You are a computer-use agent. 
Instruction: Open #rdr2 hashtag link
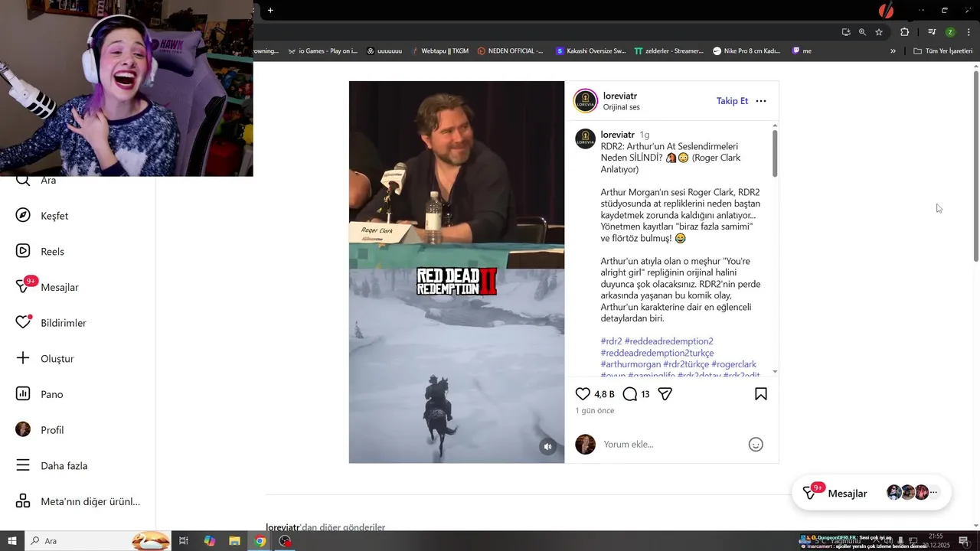click(611, 341)
